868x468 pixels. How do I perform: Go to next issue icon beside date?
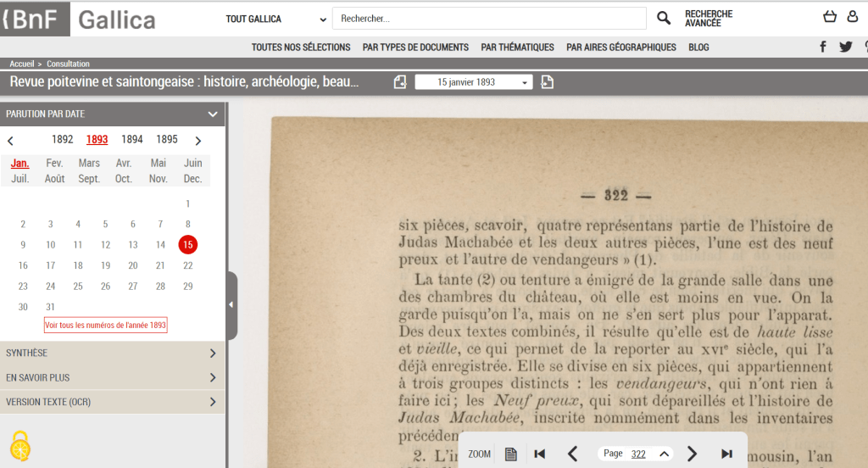(x=547, y=82)
